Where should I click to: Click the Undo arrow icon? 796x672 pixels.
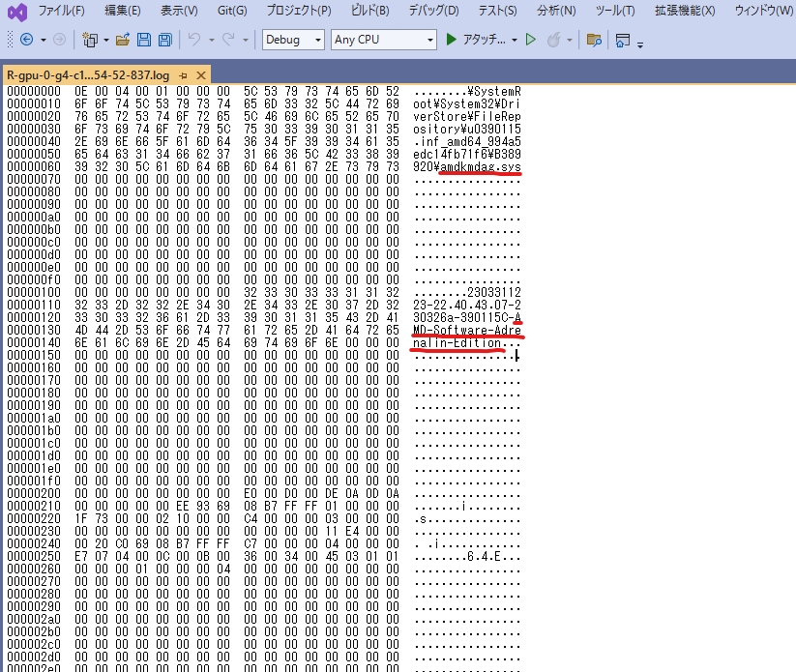194,40
